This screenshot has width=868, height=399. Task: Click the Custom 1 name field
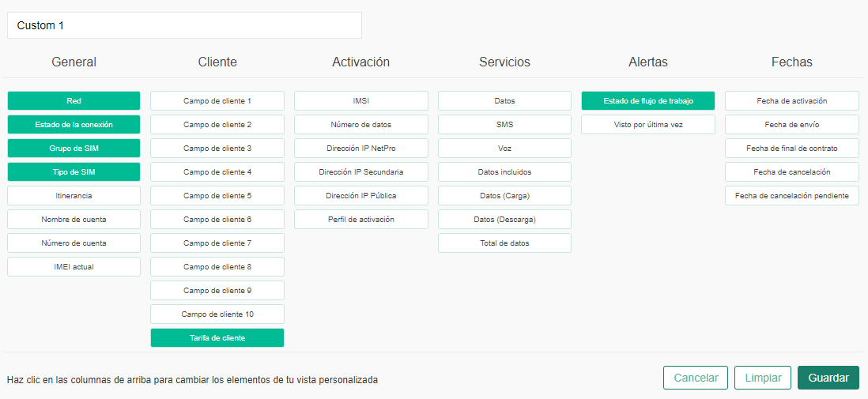pyautogui.click(x=184, y=25)
